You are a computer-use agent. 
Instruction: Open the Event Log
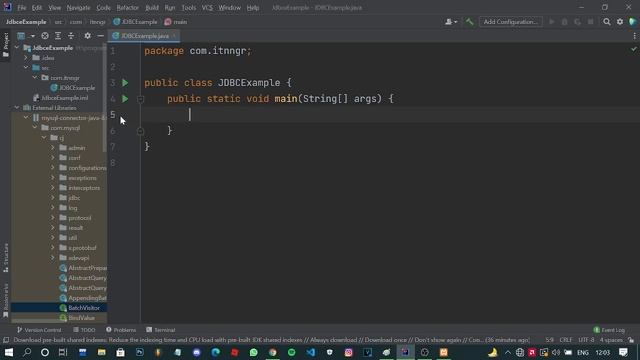pyautogui.click(x=609, y=330)
